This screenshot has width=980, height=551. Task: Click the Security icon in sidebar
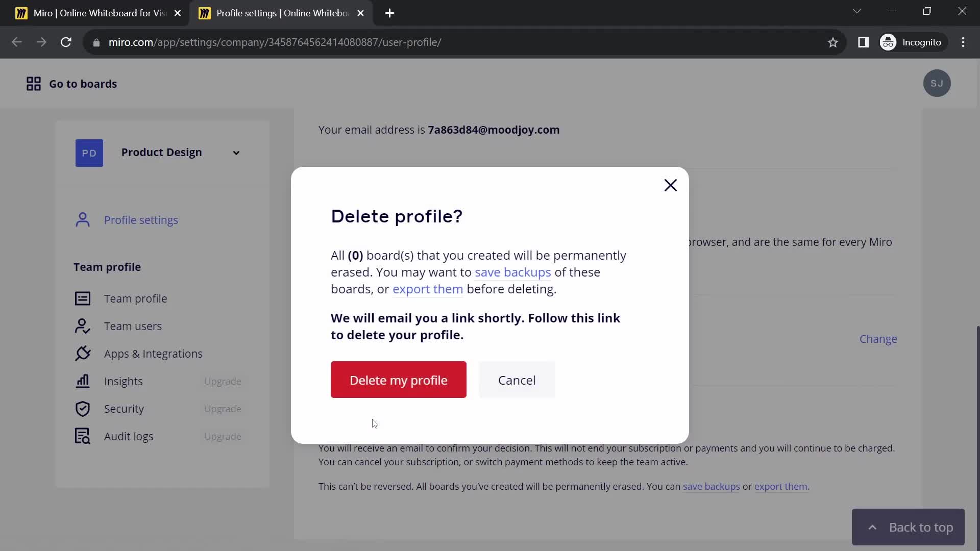82,408
